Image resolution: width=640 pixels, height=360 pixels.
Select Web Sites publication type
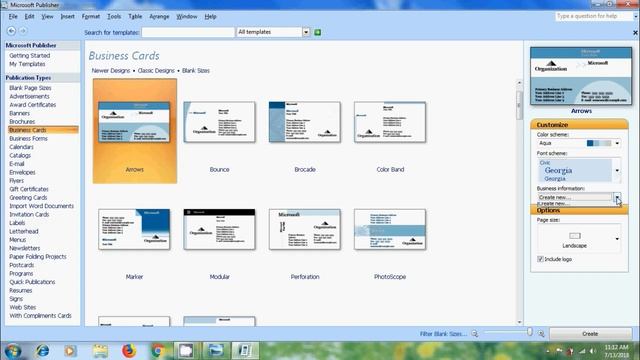22,307
